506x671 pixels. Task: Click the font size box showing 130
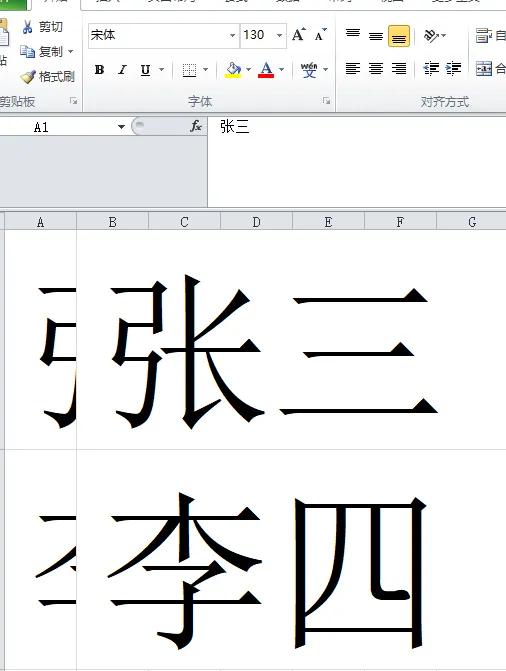click(x=257, y=35)
